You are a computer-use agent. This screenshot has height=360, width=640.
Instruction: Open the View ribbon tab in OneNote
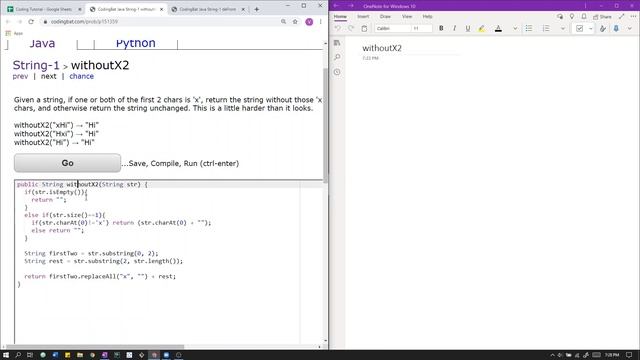407,17
